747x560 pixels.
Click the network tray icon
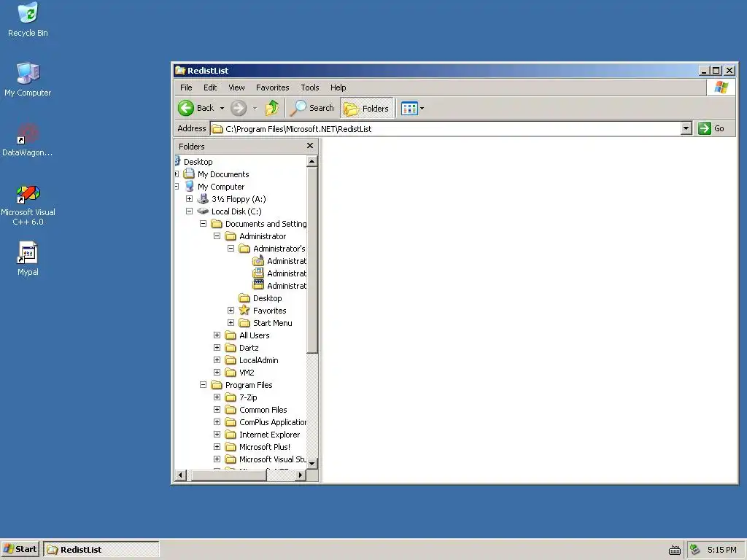tap(695, 550)
